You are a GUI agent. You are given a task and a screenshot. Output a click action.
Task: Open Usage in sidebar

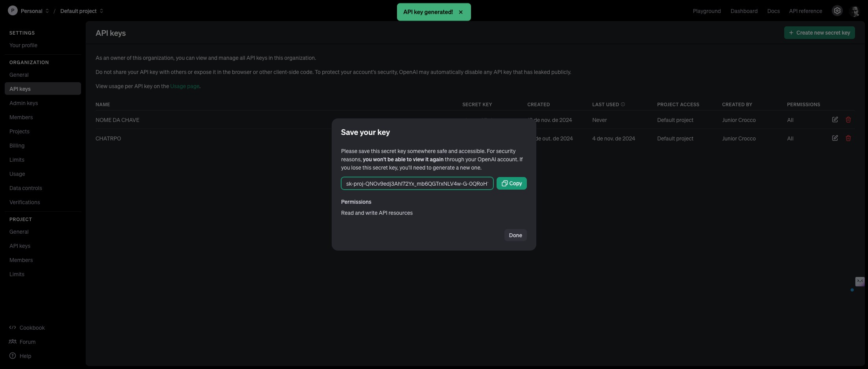point(43,174)
